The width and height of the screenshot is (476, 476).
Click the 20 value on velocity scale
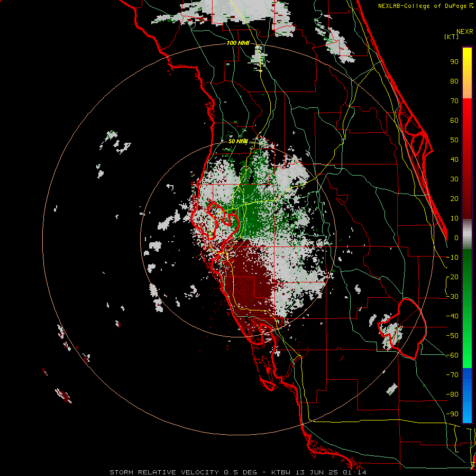[x=454, y=198]
